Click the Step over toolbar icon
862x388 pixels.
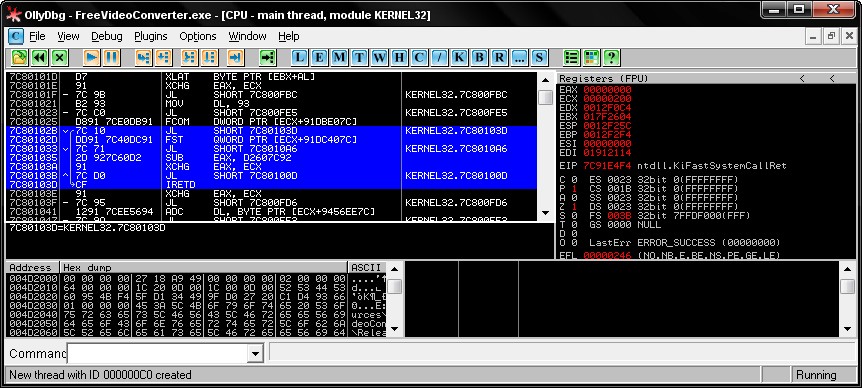point(163,57)
